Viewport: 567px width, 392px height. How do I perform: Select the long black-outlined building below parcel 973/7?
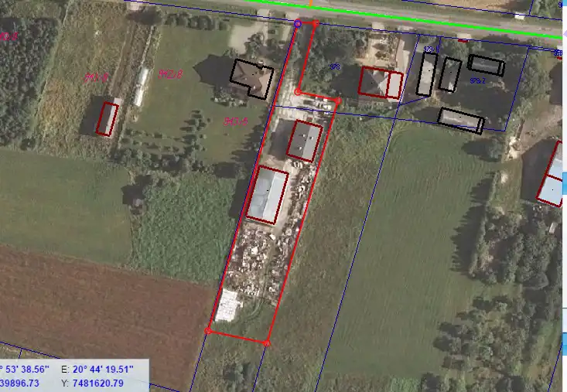pos(460,120)
